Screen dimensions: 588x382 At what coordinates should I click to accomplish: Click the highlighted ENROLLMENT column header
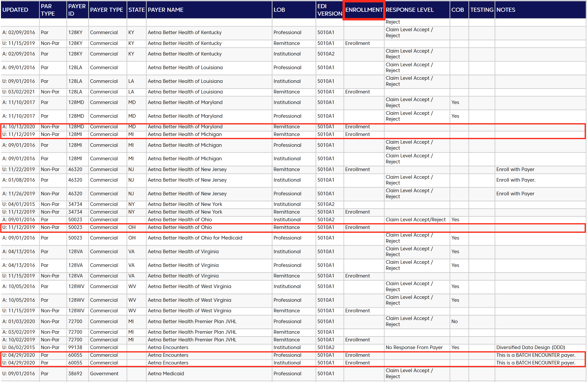(364, 10)
